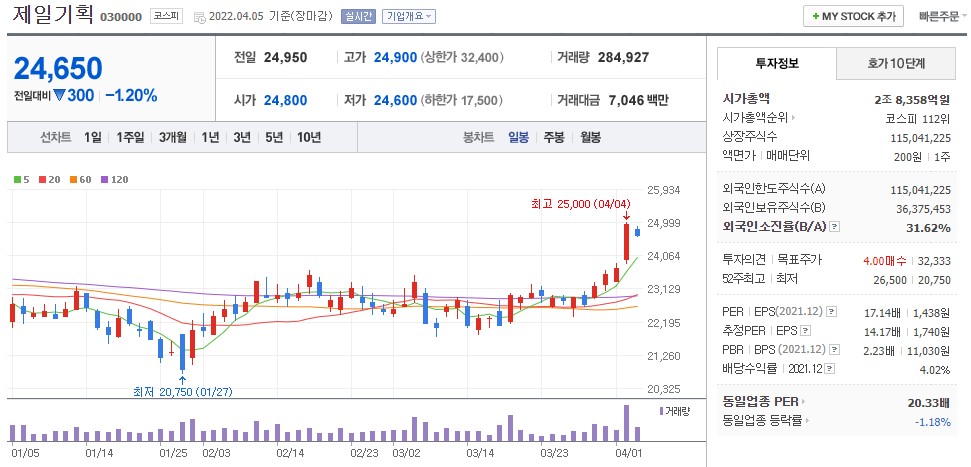This screenshot has width=971, height=467.
Task: Click the help icon next to PER EPS(2021.12)
Action: coord(832,312)
